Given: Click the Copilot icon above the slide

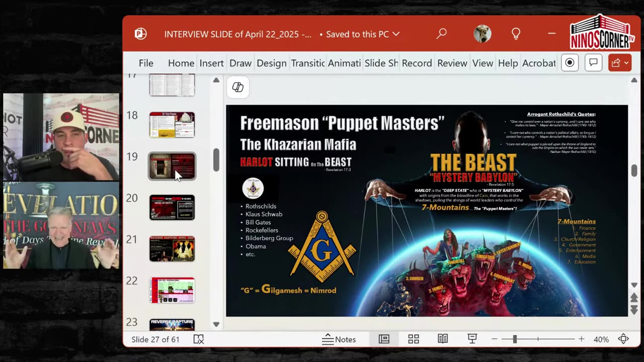Looking at the screenshot, I should [x=238, y=87].
